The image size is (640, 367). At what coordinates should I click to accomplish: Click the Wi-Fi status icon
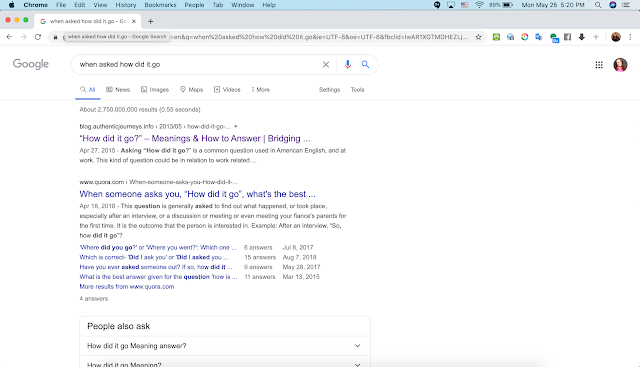coord(479,5)
